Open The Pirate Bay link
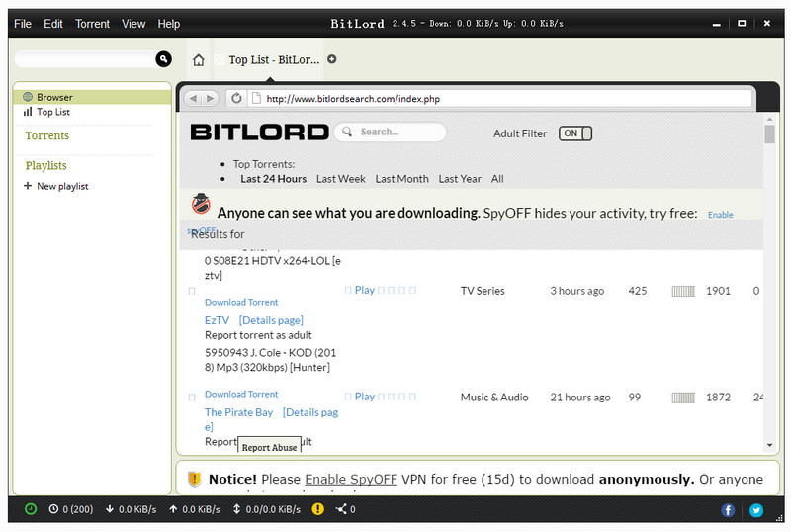 click(238, 412)
